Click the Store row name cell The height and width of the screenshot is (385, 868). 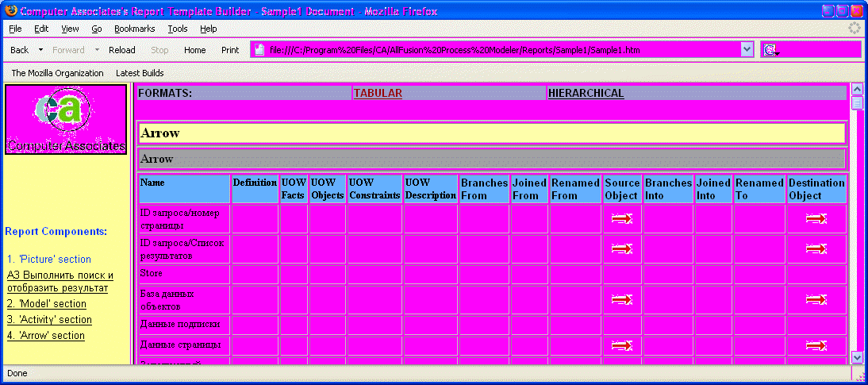click(x=184, y=274)
